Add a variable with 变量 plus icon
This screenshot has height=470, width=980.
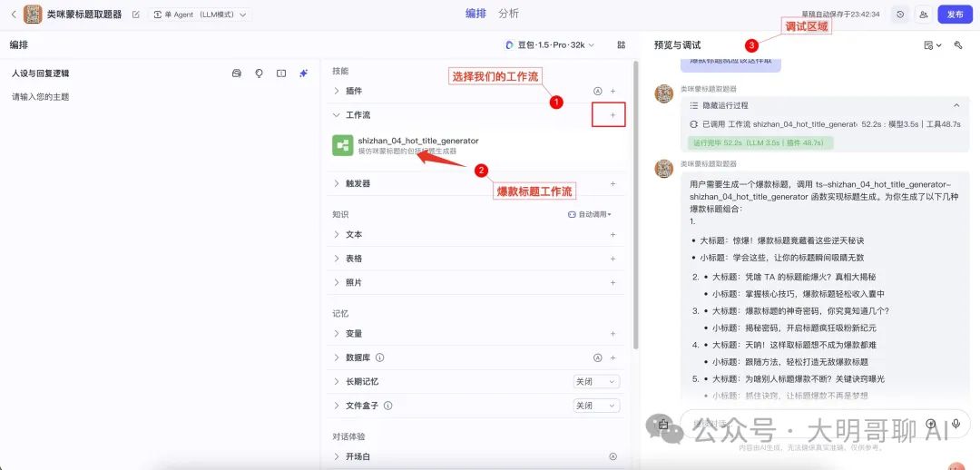pos(613,334)
